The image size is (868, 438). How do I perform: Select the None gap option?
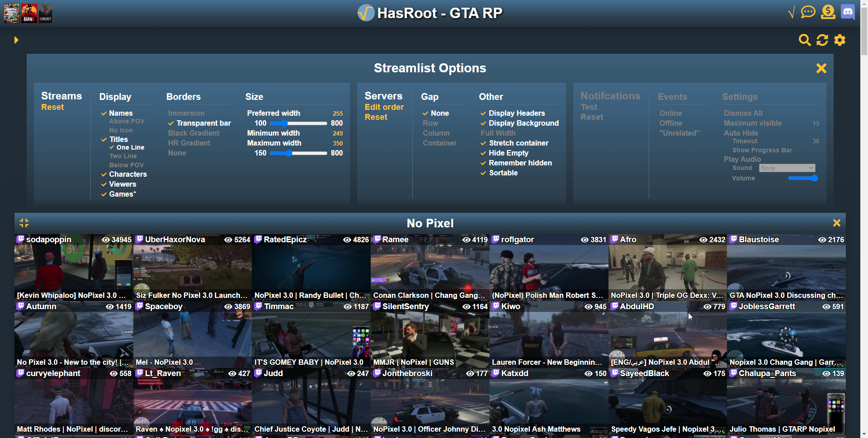(x=436, y=113)
